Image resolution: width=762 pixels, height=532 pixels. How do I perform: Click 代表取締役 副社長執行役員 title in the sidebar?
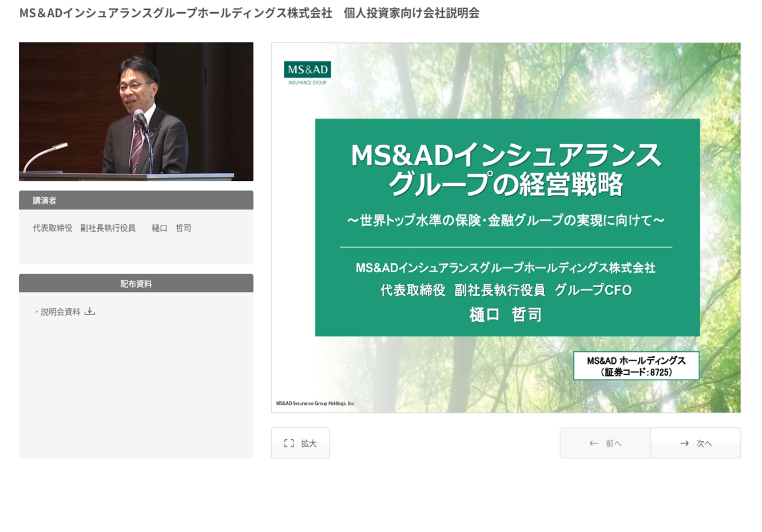(84, 228)
